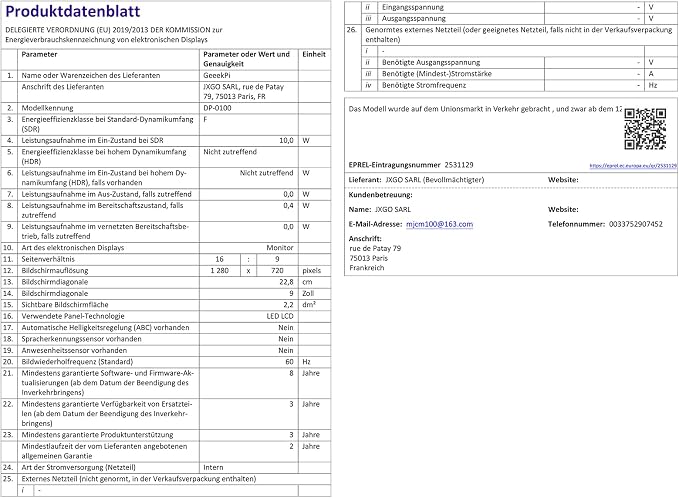Select the 22,8 cm diagonal value

[286, 281]
